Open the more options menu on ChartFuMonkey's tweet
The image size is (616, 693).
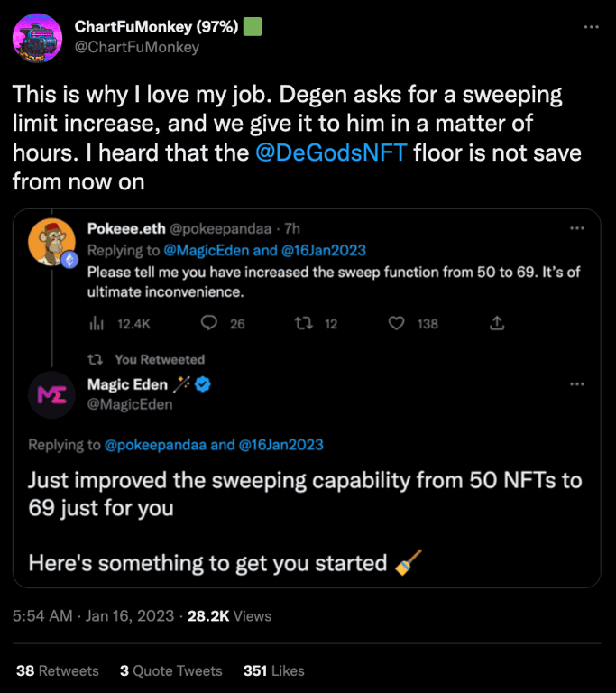[591, 28]
